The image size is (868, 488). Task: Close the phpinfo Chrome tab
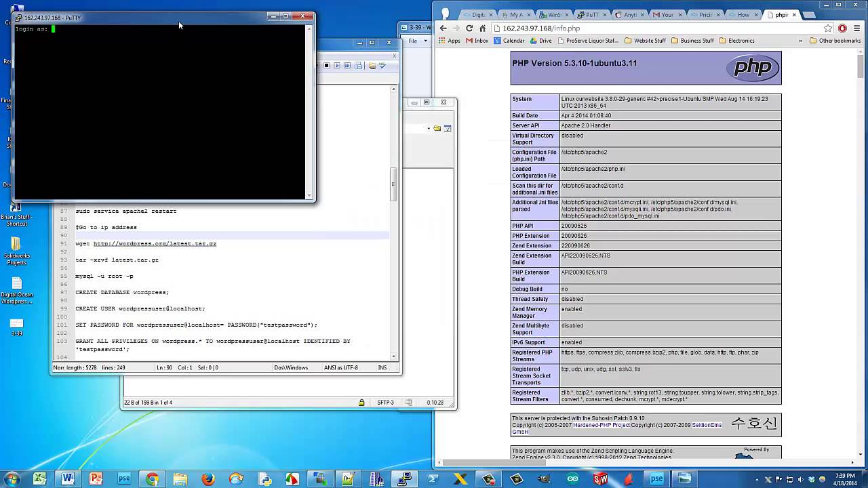tap(794, 14)
